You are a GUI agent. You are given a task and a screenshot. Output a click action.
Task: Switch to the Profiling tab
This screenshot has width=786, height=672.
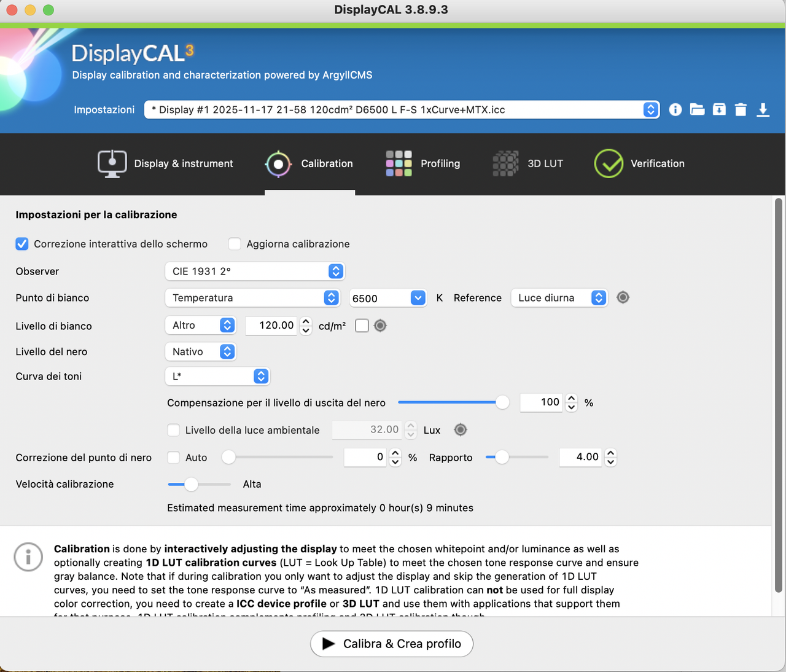click(x=440, y=163)
